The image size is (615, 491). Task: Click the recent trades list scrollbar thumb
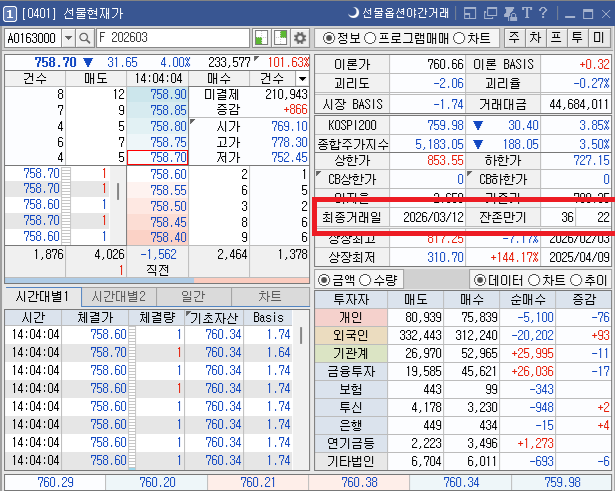pyautogui.click(x=118, y=192)
